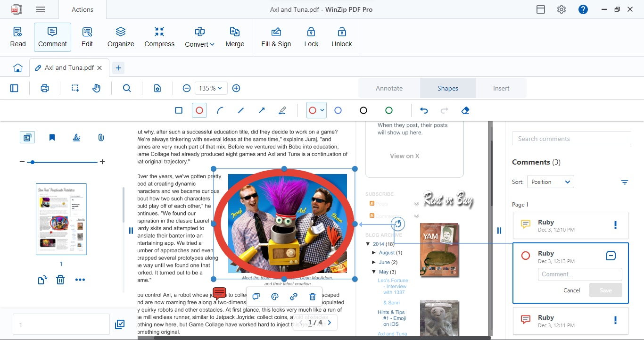This screenshot has height=340, width=644.
Task: Open the Sort by Position dropdown
Action: 550,182
